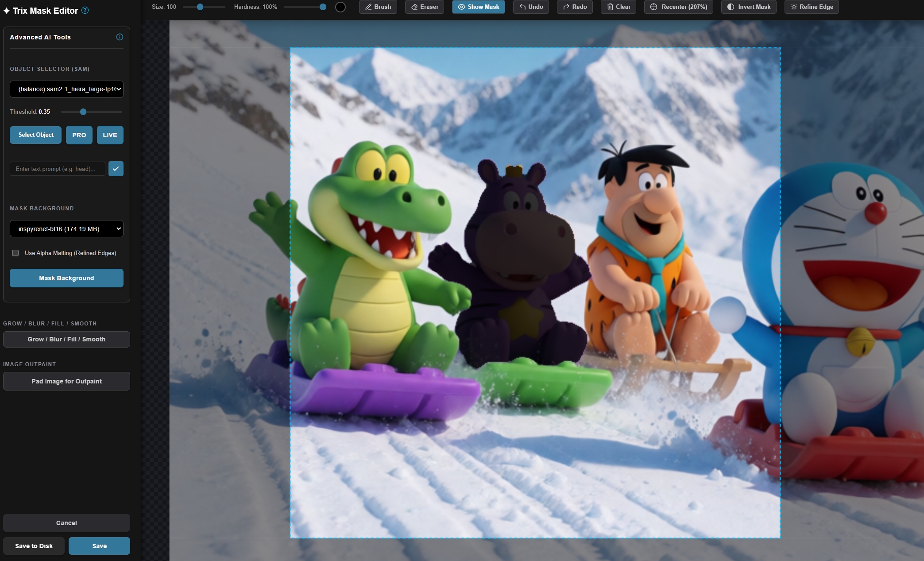
Task: Click Pad Image for Outpaint
Action: click(x=66, y=381)
